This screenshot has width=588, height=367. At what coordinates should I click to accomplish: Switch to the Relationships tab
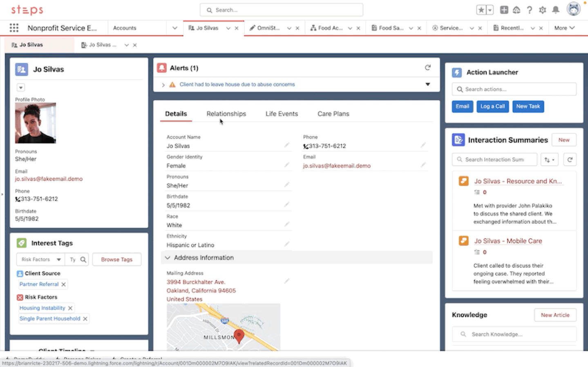click(x=226, y=114)
